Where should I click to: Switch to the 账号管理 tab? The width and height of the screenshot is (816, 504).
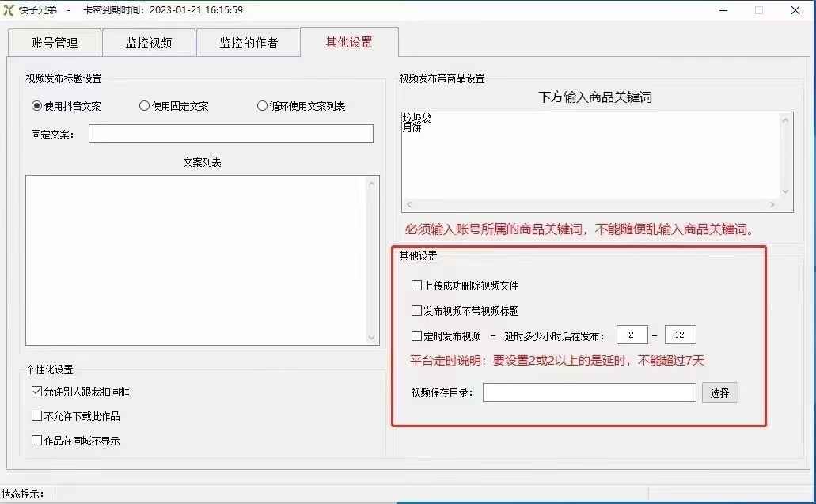54,42
